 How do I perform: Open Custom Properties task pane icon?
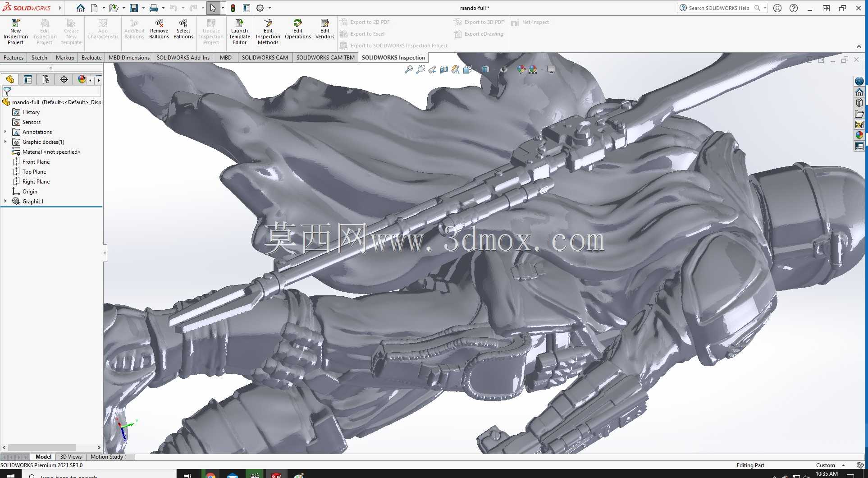[859, 146]
